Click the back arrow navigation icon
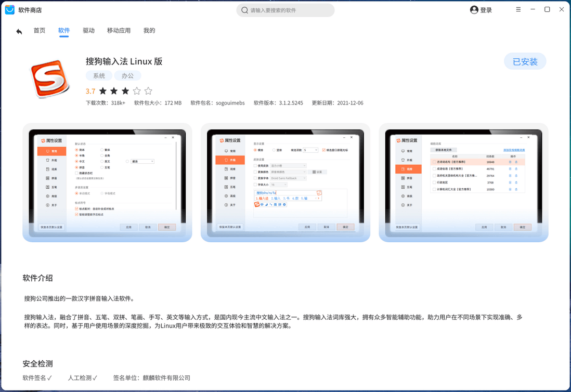The width and height of the screenshot is (571, 392). click(x=19, y=31)
